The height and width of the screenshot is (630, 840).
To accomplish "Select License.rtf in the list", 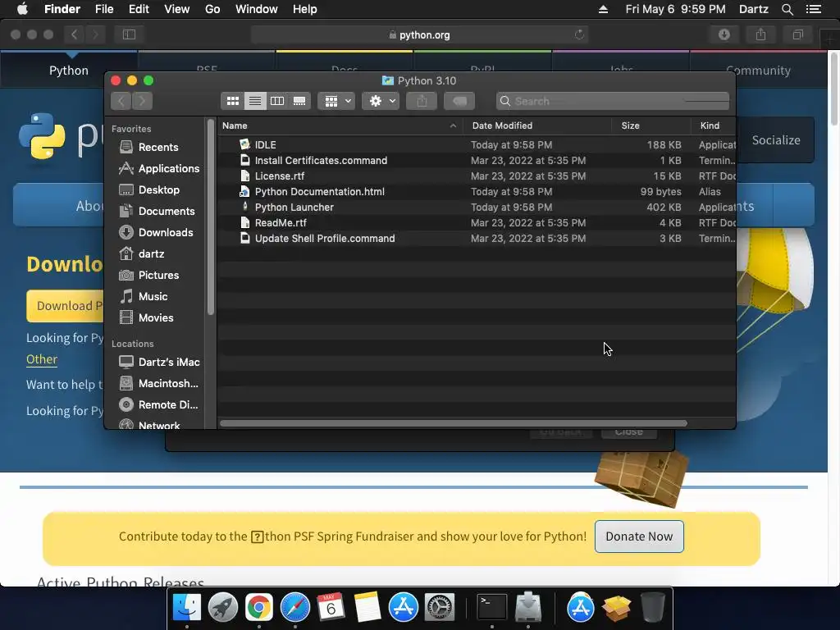I will click(477, 176).
